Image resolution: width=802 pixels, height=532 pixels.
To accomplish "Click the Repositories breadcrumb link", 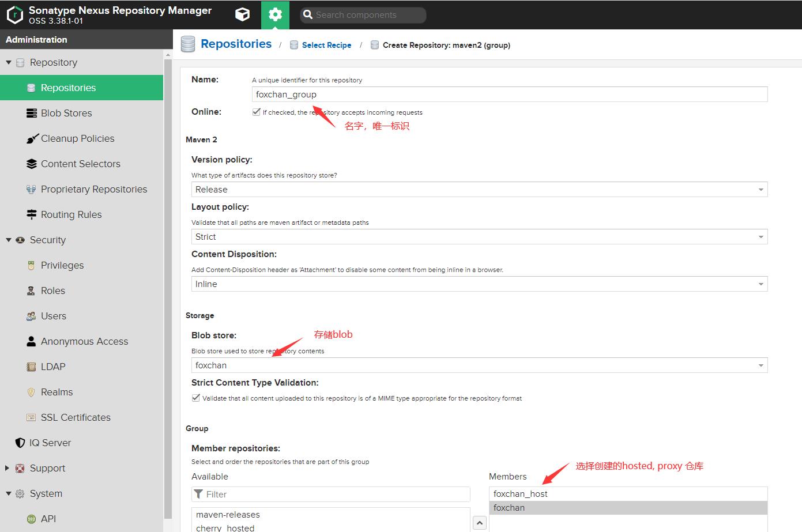I will click(x=236, y=44).
